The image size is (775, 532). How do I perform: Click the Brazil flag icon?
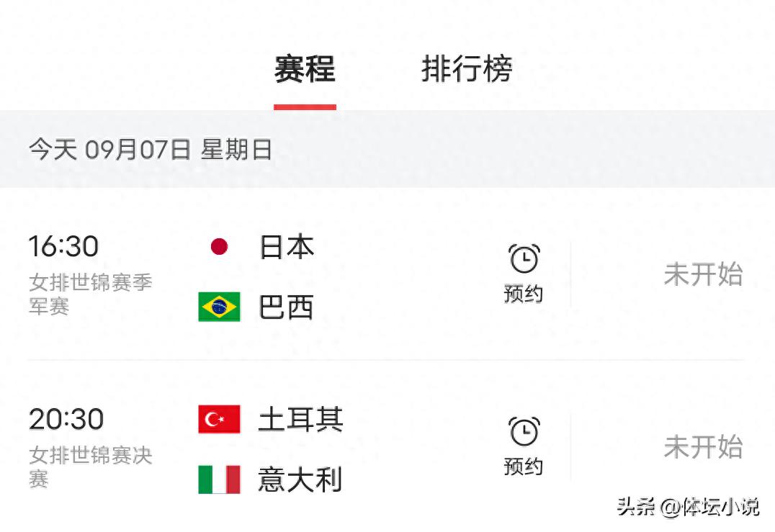coord(219,307)
